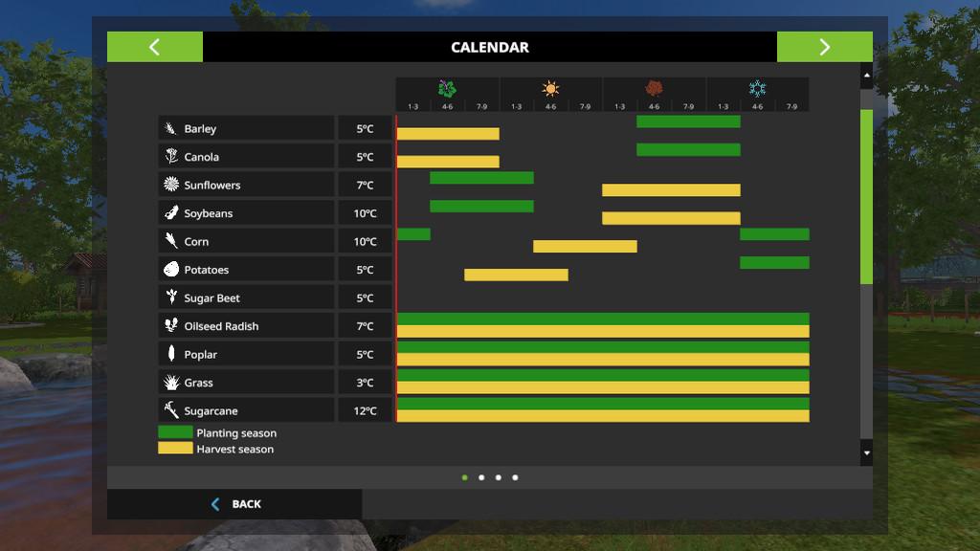980x551 pixels.
Task: Click the Oilseed Radish crop row
Action: point(246,326)
